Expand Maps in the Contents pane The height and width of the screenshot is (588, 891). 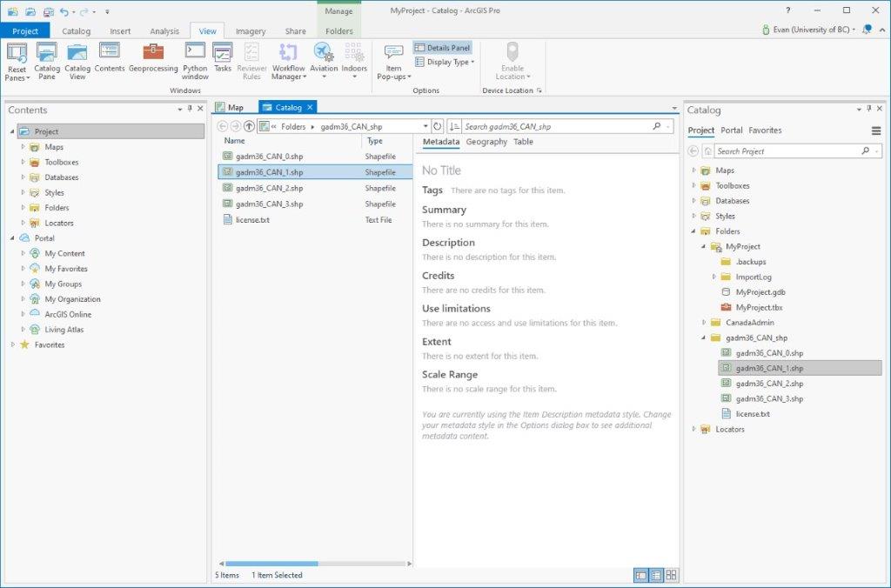(x=23, y=147)
